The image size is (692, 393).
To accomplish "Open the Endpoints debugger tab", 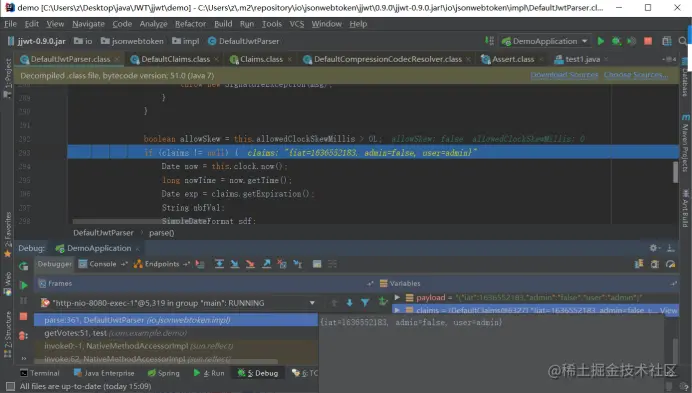I will (162, 264).
